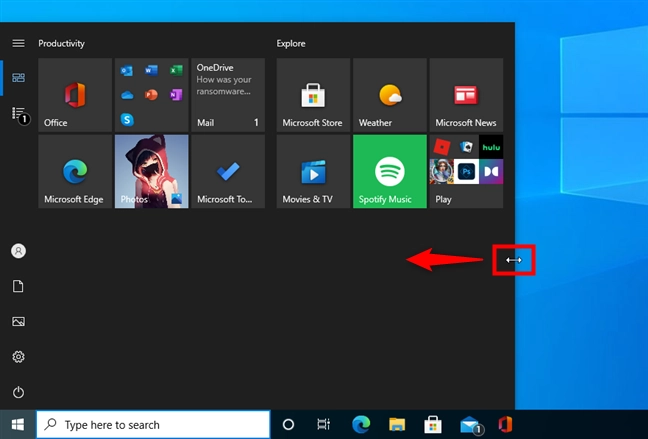Open the Microsoft Edge tile
Viewport: 648px width, 439px height.
pyautogui.click(x=75, y=171)
